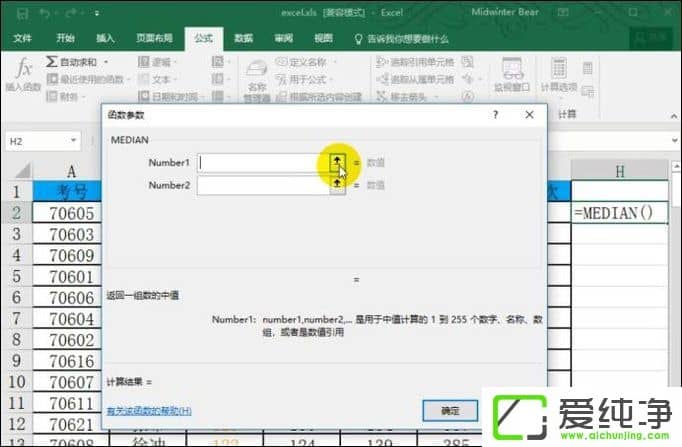Click the Save icon in quick access toolbar
The image size is (682, 447).
point(23,13)
